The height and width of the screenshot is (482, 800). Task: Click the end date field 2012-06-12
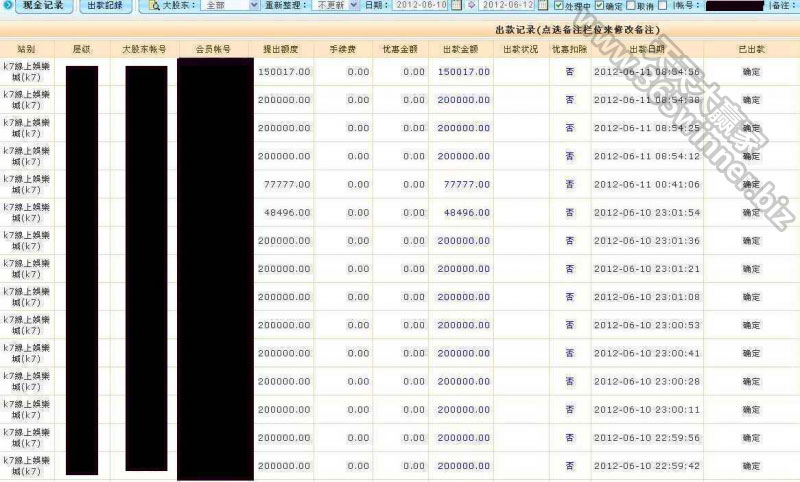tap(508, 5)
